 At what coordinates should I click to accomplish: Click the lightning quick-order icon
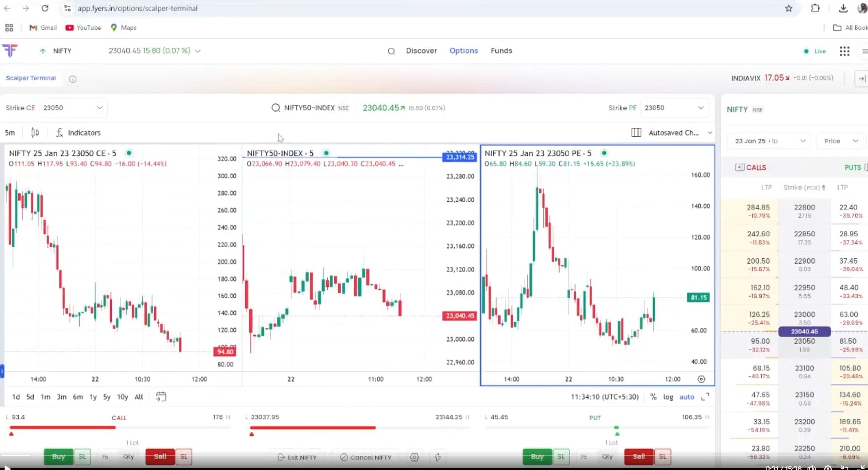(438, 457)
